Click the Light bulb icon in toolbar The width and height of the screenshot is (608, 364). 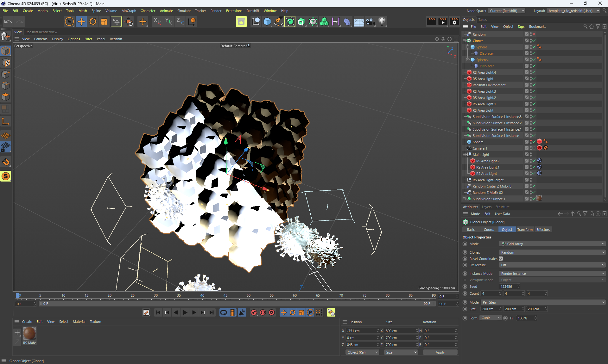tap(382, 22)
